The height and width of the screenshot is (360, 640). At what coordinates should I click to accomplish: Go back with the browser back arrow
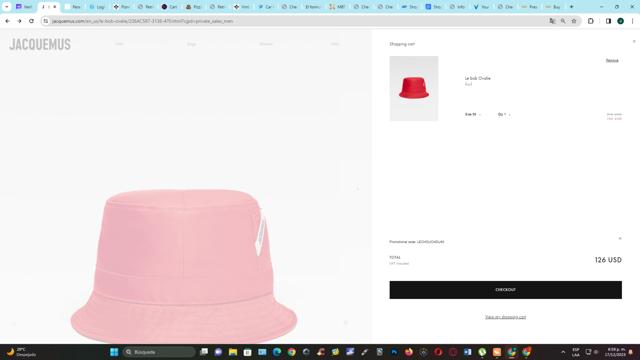click(x=8, y=21)
